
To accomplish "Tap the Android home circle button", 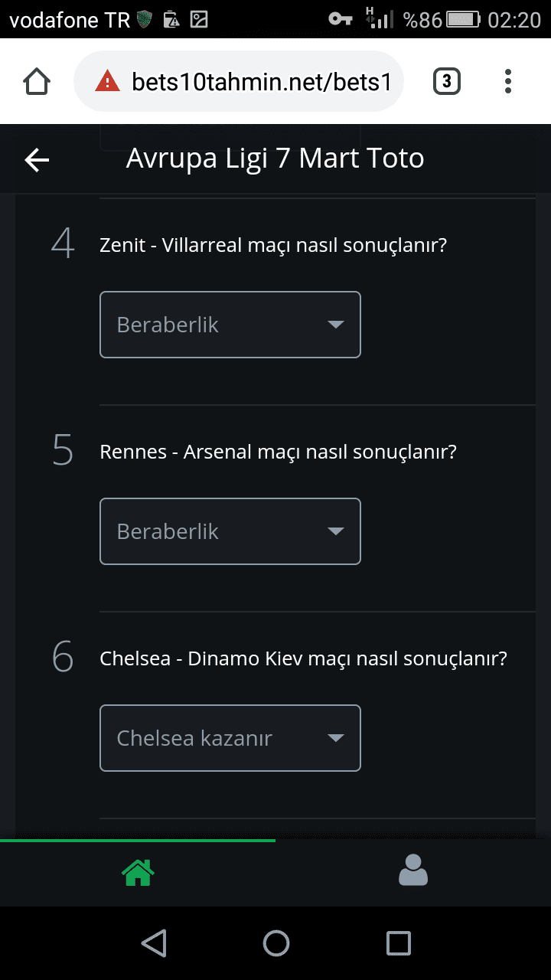I will [x=276, y=942].
